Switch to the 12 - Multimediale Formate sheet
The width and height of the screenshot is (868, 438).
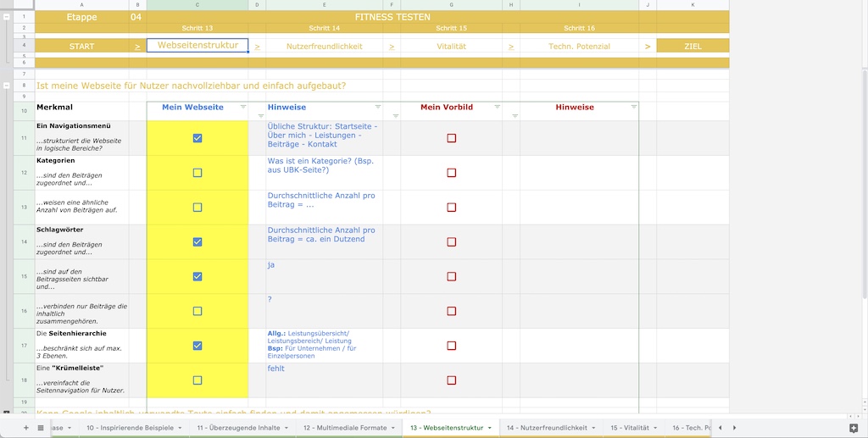[344, 428]
